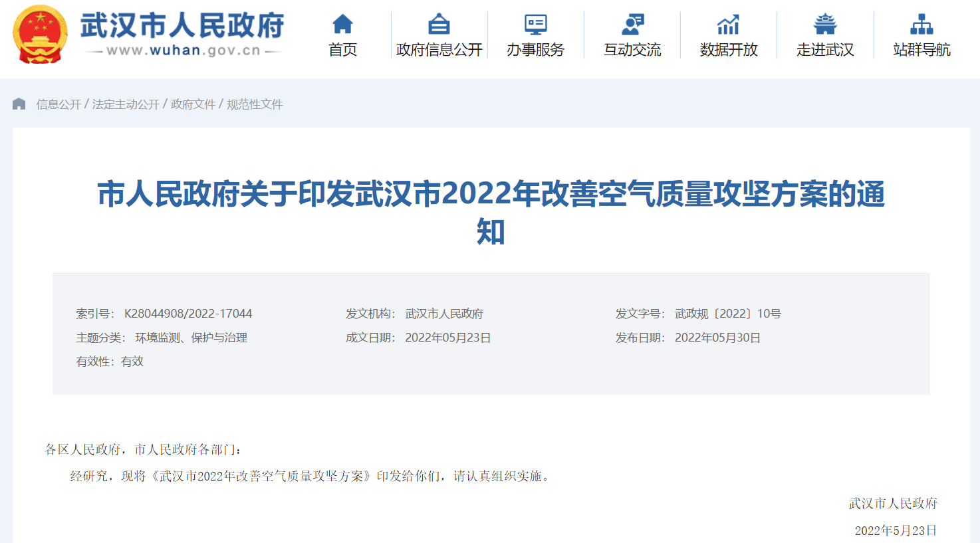
Task: Click the body sentence starting 经研究
Action: (312, 477)
